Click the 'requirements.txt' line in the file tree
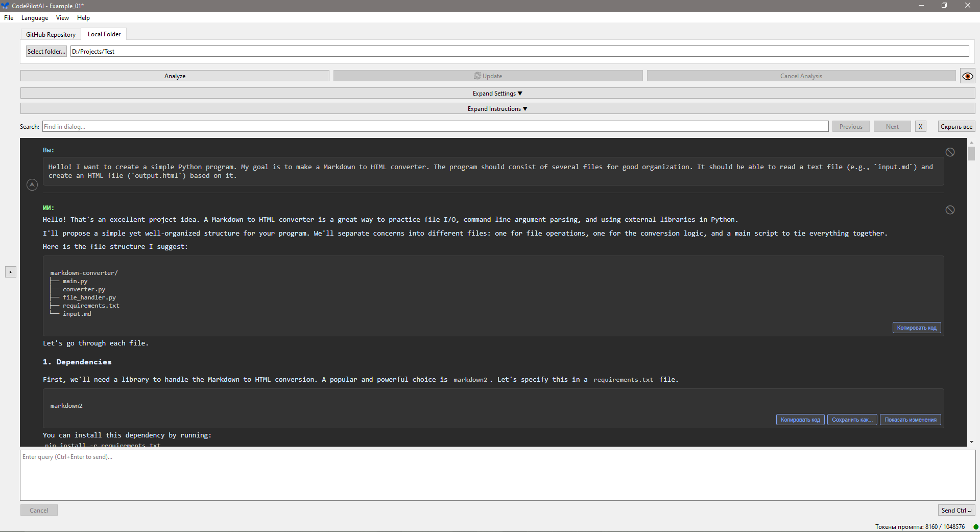 [91, 306]
